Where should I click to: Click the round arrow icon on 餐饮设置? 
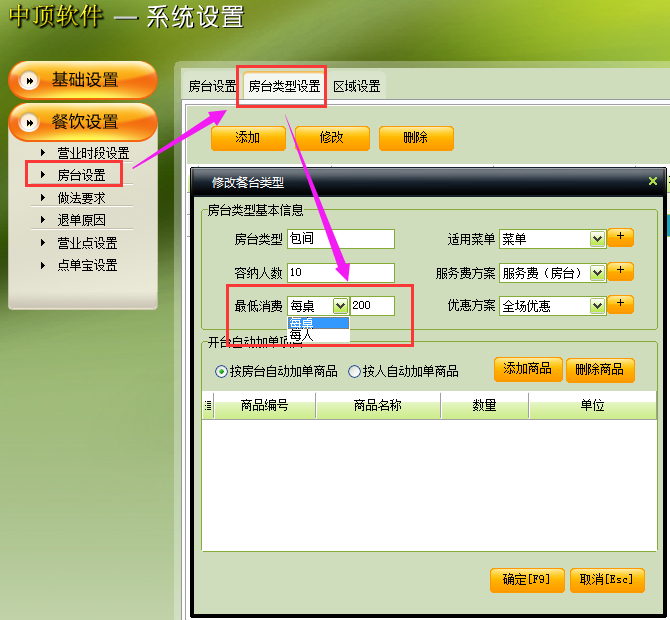(x=29, y=123)
